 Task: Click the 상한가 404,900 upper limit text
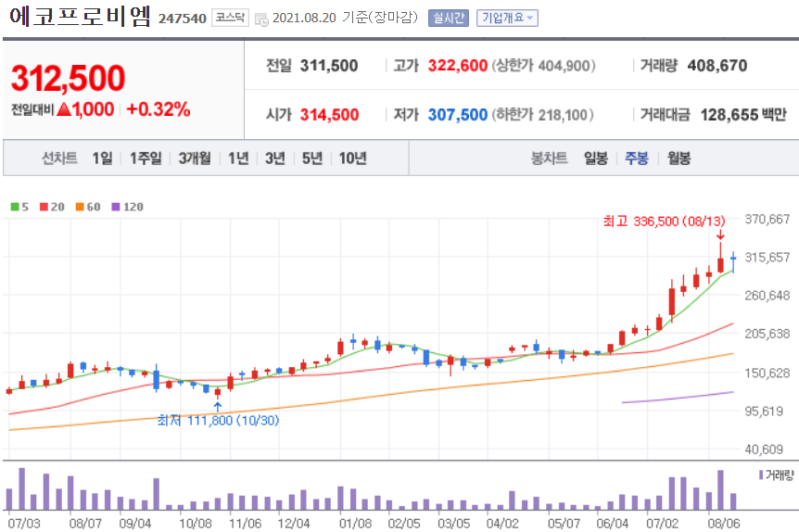tap(543, 66)
